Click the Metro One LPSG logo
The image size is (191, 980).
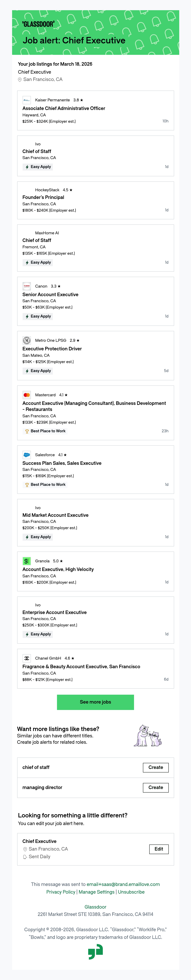pyautogui.click(x=27, y=340)
